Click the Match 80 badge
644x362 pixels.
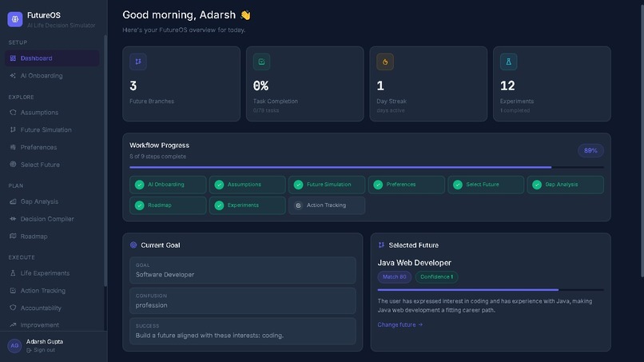coord(394,277)
